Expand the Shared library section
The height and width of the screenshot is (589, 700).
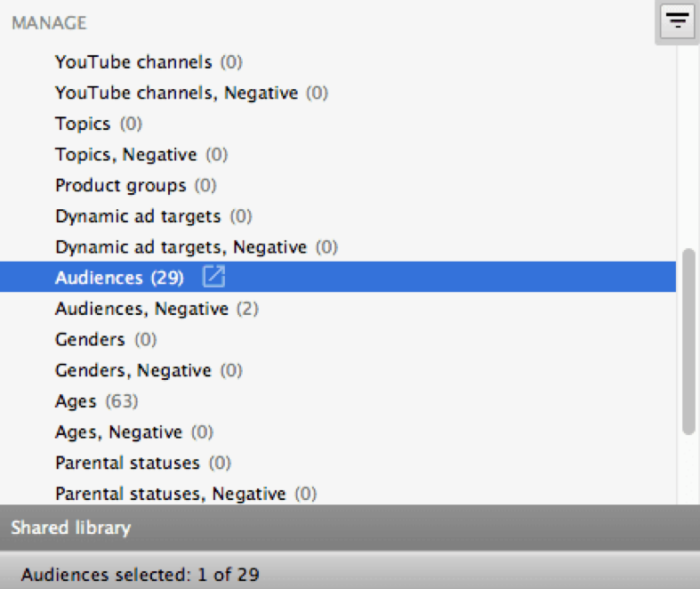pyautogui.click(x=71, y=528)
